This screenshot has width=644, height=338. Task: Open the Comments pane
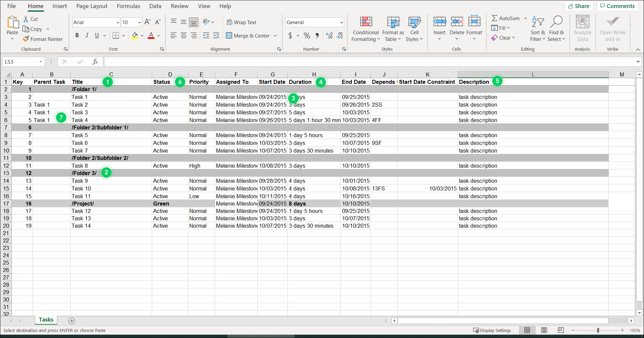pyautogui.click(x=617, y=6)
